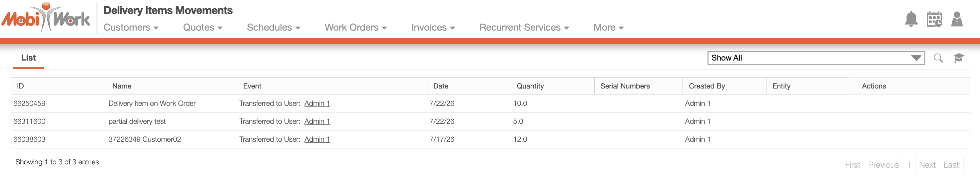The width and height of the screenshot is (980, 183).
Task: Open the calendar schedule icon
Action: tap(934, 19)
